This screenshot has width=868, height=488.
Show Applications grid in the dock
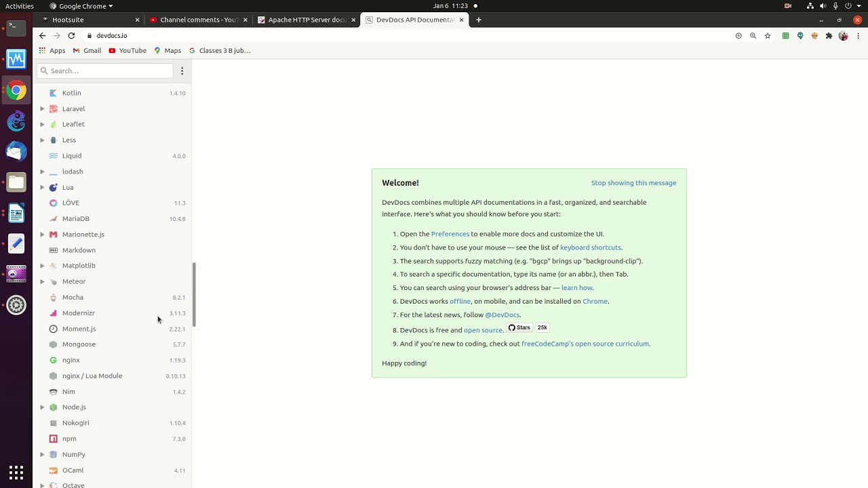tap(16, 472)
